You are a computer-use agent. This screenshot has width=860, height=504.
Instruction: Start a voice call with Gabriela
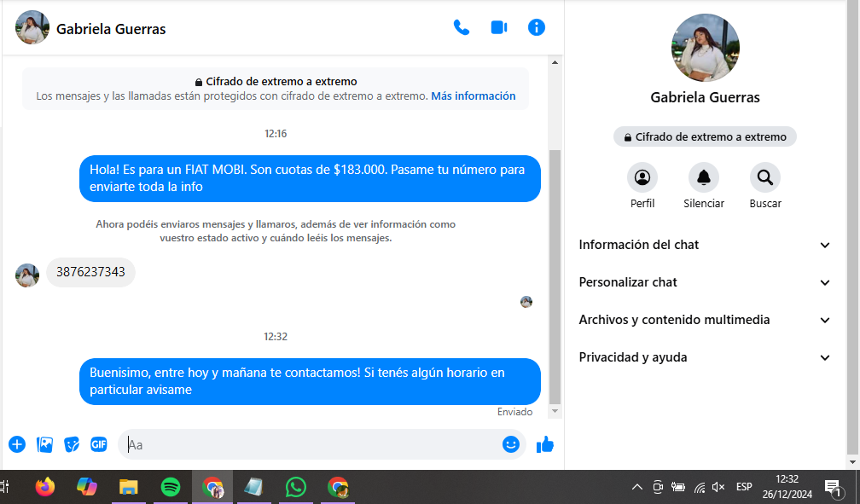(462, 27)
